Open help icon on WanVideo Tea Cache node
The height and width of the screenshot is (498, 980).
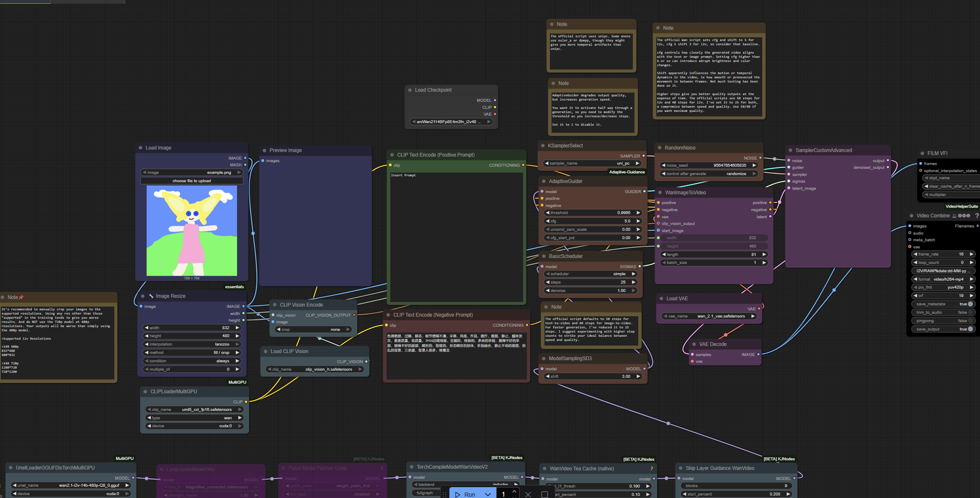pos(651,469)
